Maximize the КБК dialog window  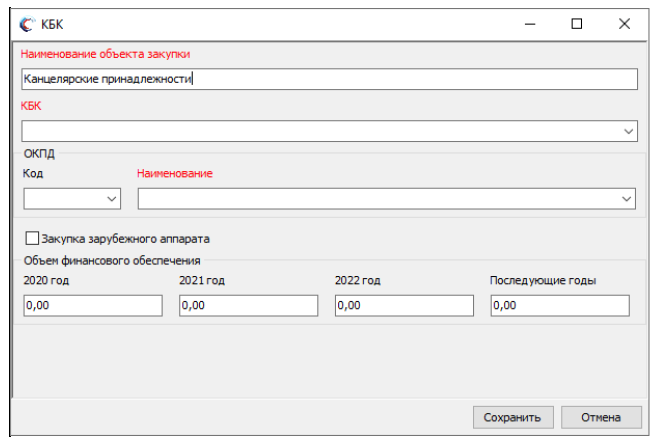point(576,23)
